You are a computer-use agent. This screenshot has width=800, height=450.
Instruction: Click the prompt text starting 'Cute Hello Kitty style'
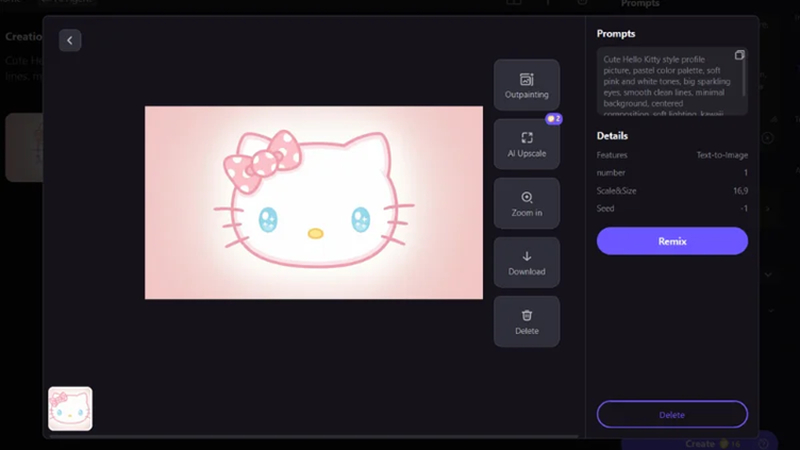click(667, 86)
